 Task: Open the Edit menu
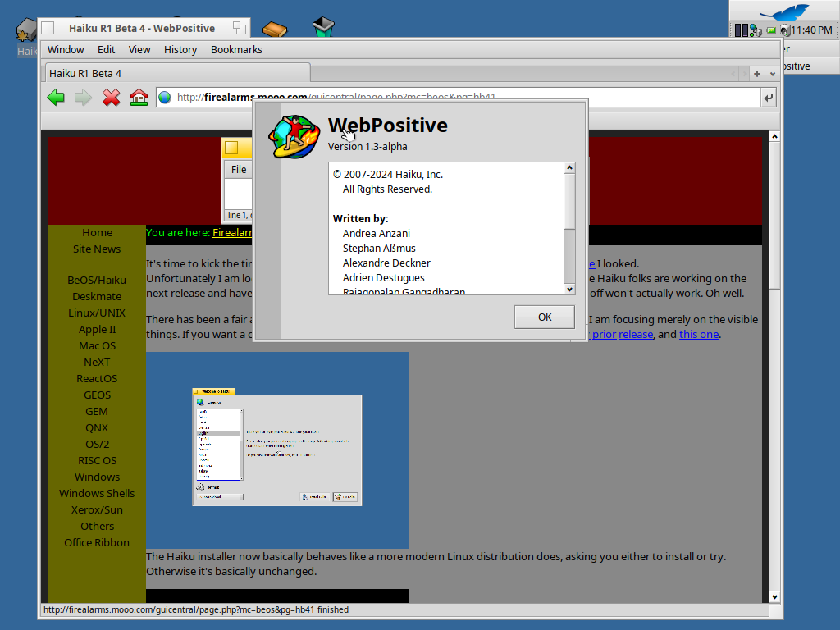click(x=106, y=49)
